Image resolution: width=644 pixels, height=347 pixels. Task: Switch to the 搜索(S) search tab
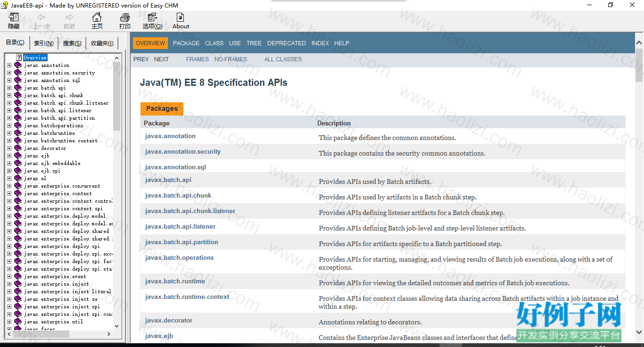coord(72,43)
